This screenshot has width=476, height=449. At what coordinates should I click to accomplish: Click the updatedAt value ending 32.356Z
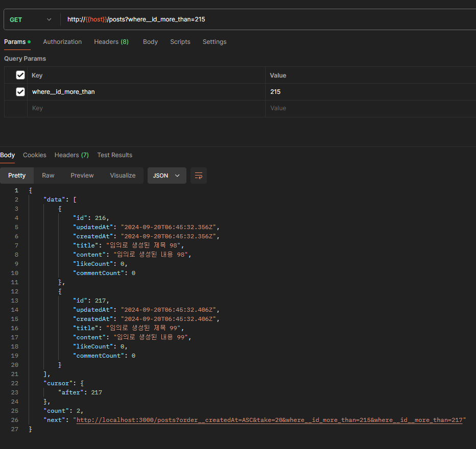[168, 227]
